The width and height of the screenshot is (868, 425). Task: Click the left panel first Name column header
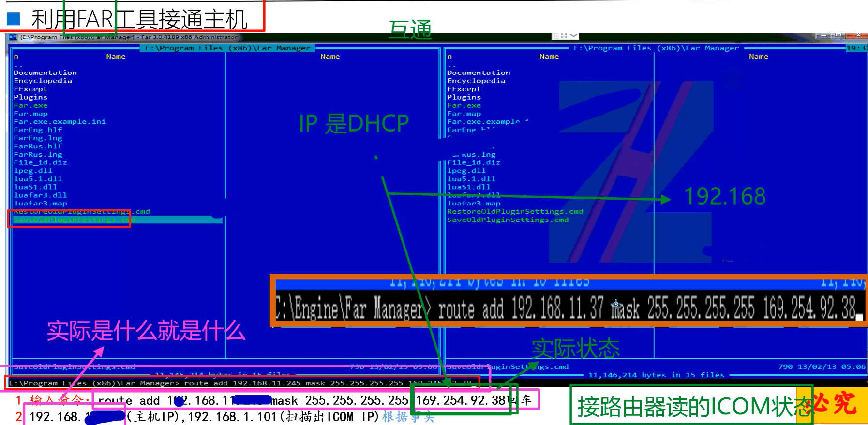coord(116,57)
